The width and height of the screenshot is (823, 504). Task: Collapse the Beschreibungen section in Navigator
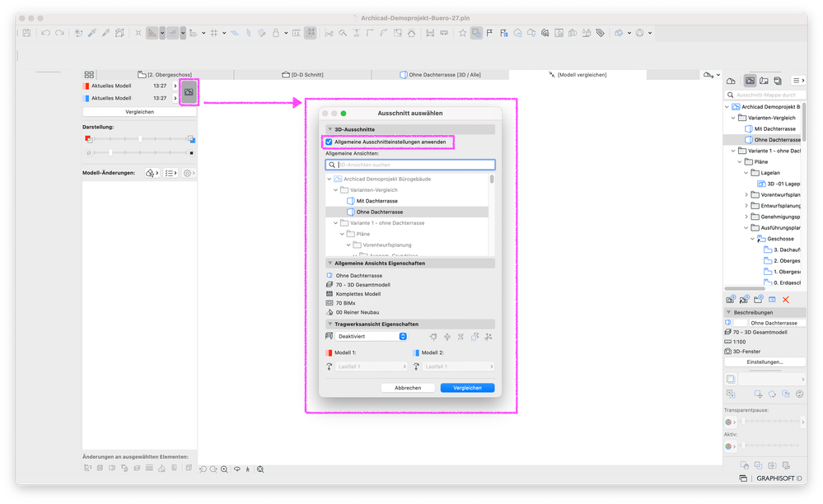click(728, 313)
